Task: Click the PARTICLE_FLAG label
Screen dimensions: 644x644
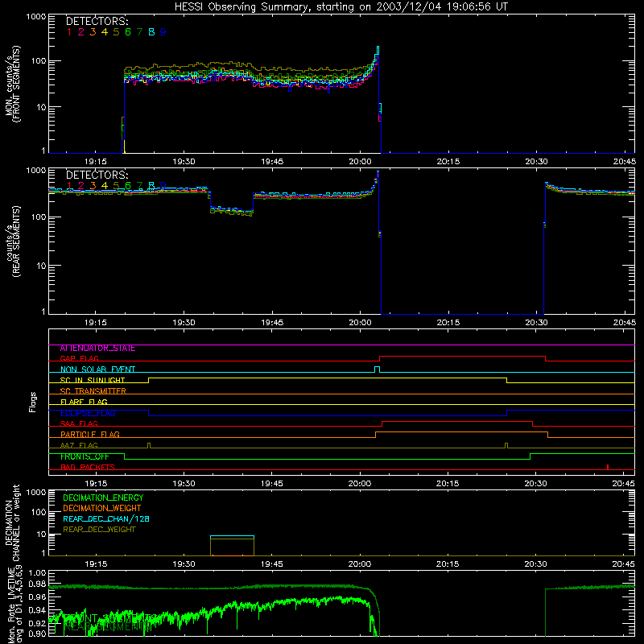Action: [x=90, y=434]
